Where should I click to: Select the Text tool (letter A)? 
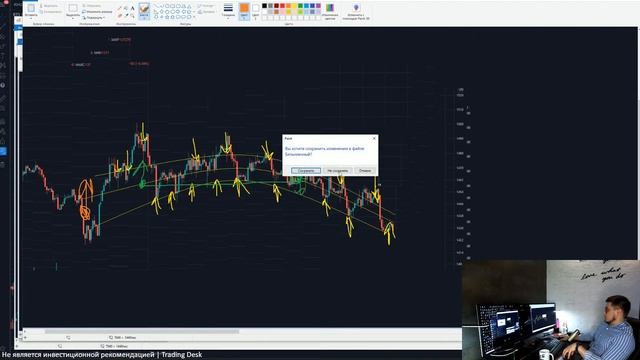tap(133, 8)
